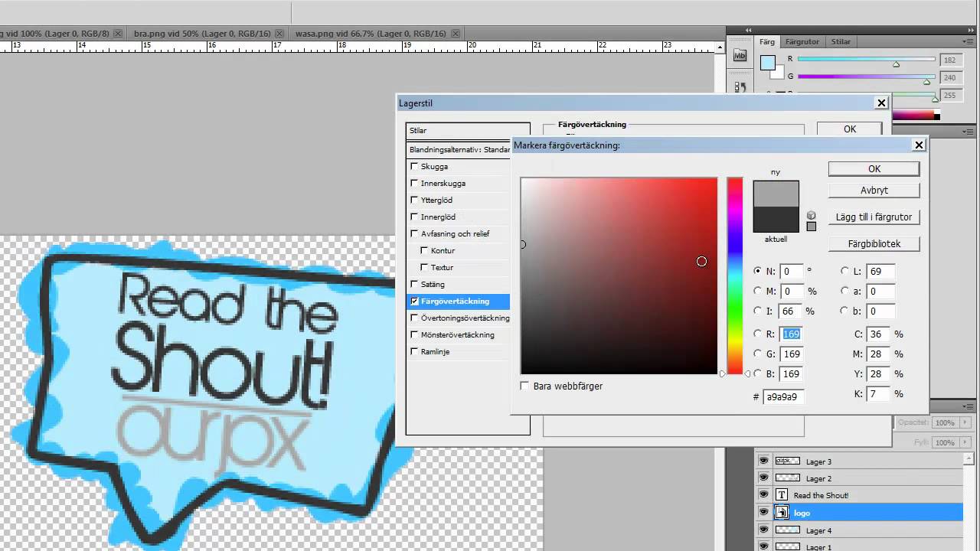Switch to the Färgrutor tab

click(x=802, y=42)
